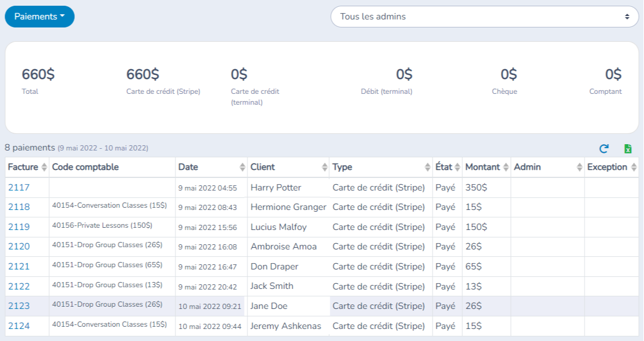Click the Carte de crédit (Stripe) summary label
The height and width of the screenshot is (341, 644).
[163, 92]
